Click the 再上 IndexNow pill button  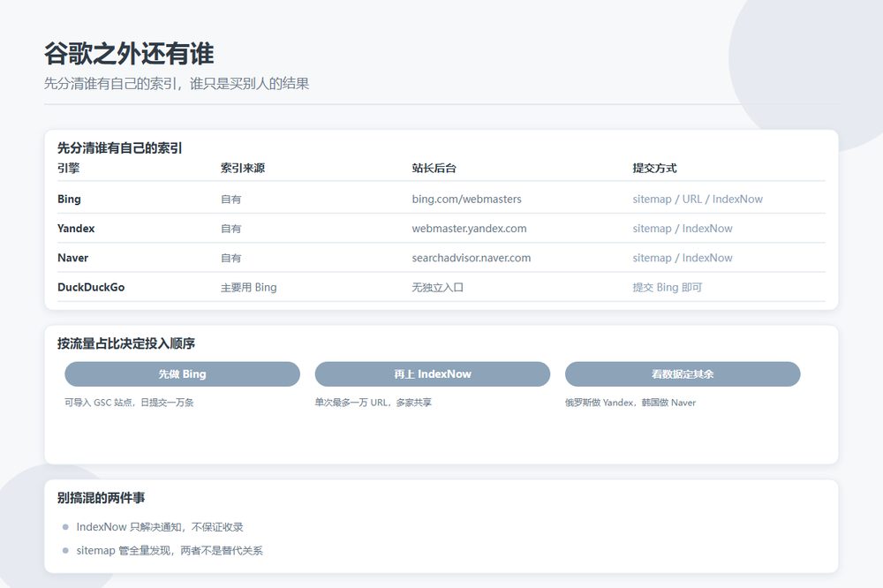(x=433, y=374)
